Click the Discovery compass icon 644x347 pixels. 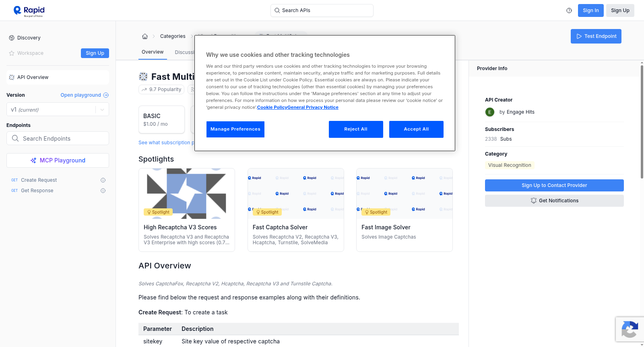12,38
